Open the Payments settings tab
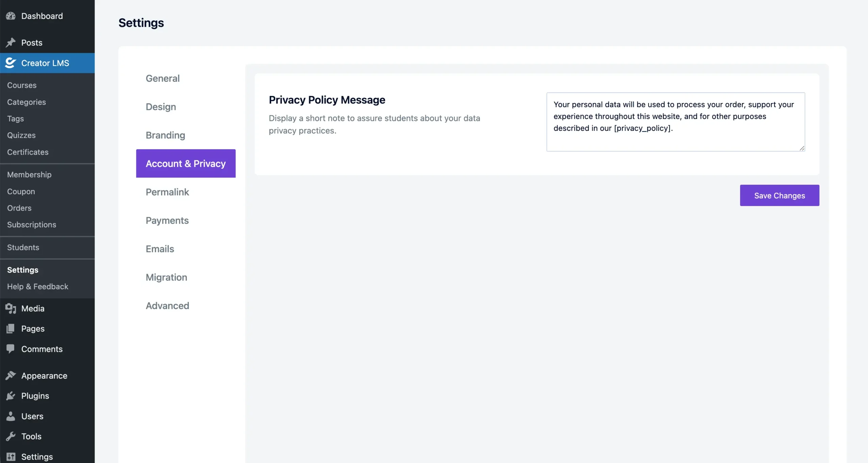The width and height of the screenshot is (868, 463). pos(167,220)
